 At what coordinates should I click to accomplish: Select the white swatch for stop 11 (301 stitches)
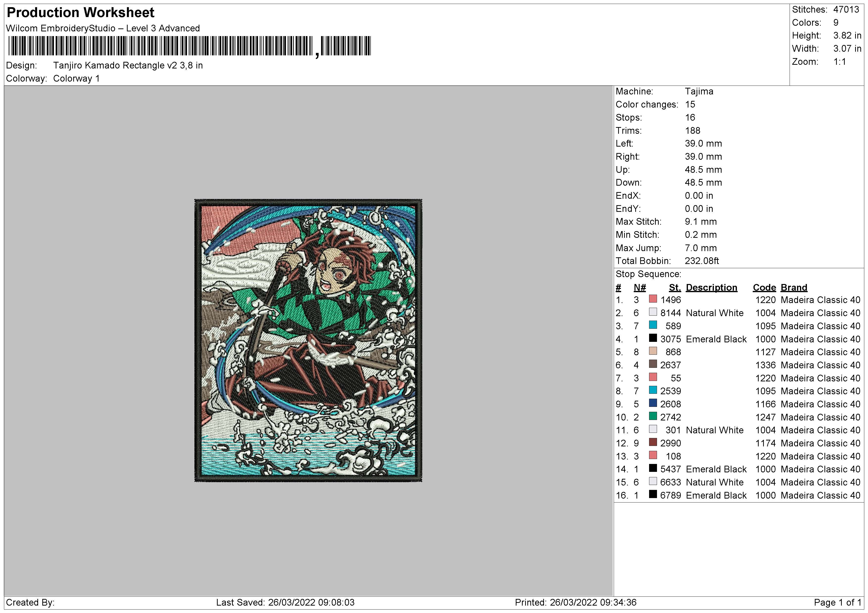click(x=653, y=429)
